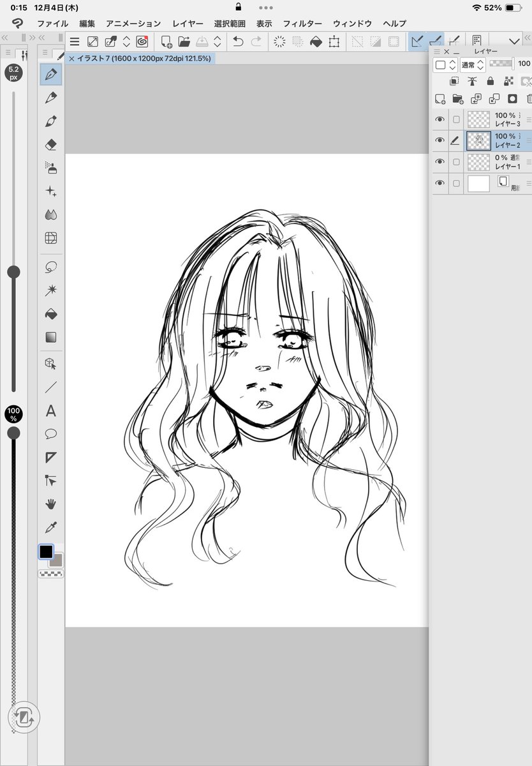Image resolution: width=532 pixels, height=766 pixels.
Task: Open the 通常 blending mode dropdown
Action: [472, 64]
